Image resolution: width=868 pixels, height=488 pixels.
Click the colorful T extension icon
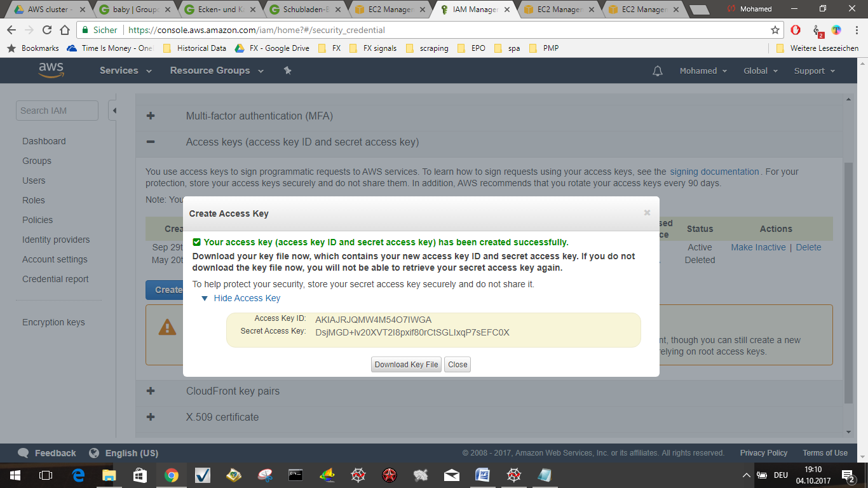836,30
